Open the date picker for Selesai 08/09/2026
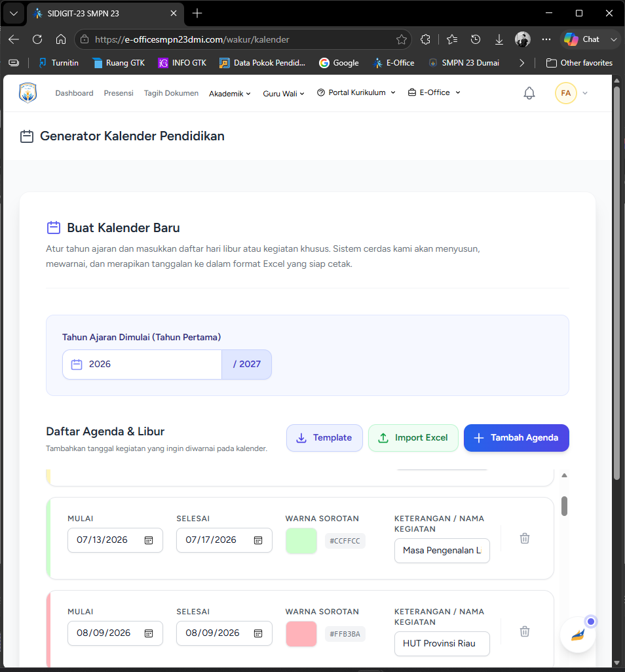Image resolution: width=625 pixels, height=672 pixels. click(258, 633)
